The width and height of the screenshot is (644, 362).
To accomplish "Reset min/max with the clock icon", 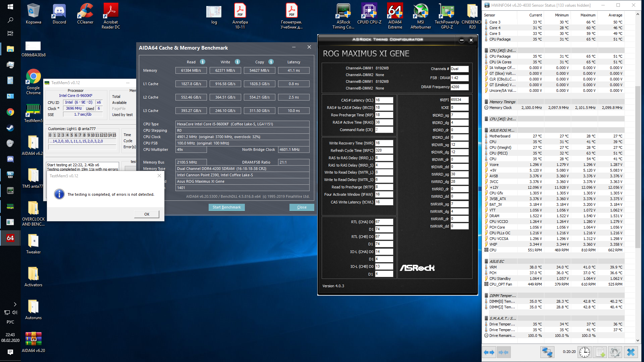I will pyautogui.click(x=584, y=352).
